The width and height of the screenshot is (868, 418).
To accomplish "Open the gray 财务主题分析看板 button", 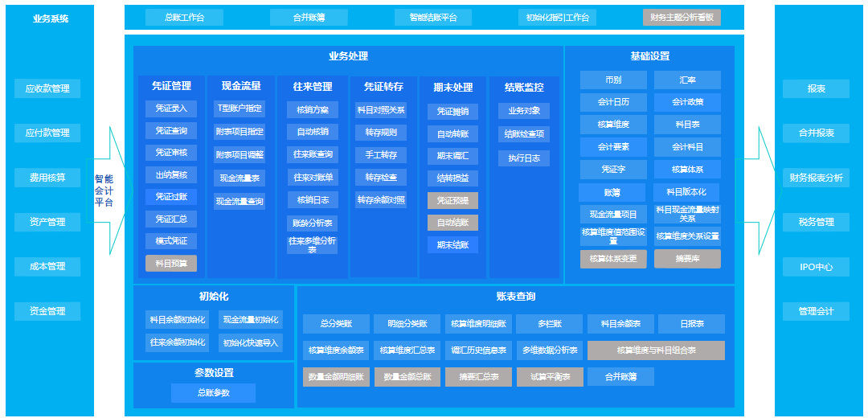I will click(682, 18).
